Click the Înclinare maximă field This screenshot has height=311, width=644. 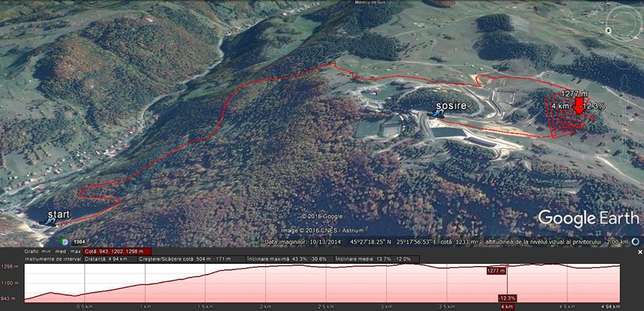point(290,259)
